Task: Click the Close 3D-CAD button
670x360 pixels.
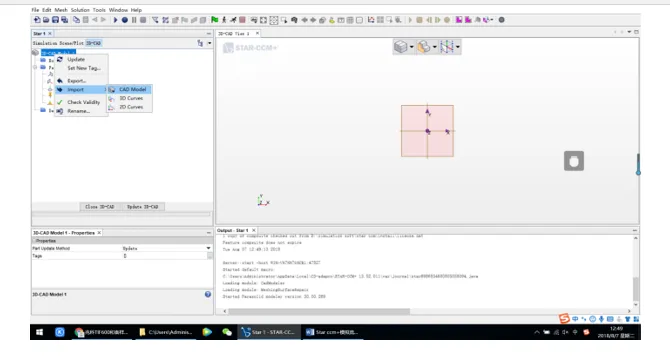Action: click(100, 207)
